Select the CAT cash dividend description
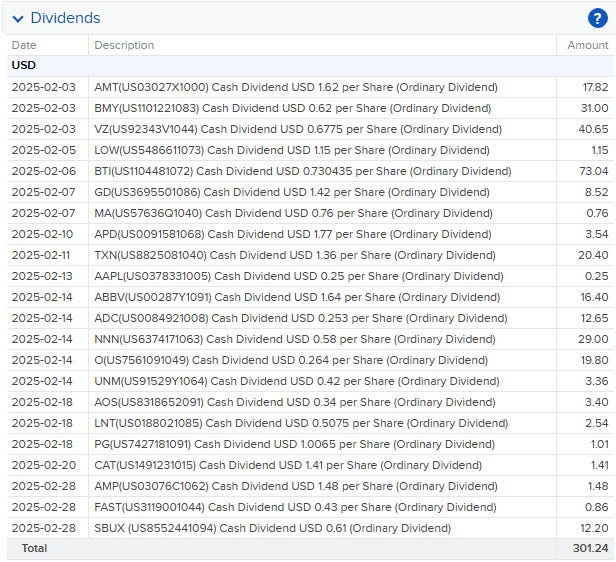 (288, 465)
